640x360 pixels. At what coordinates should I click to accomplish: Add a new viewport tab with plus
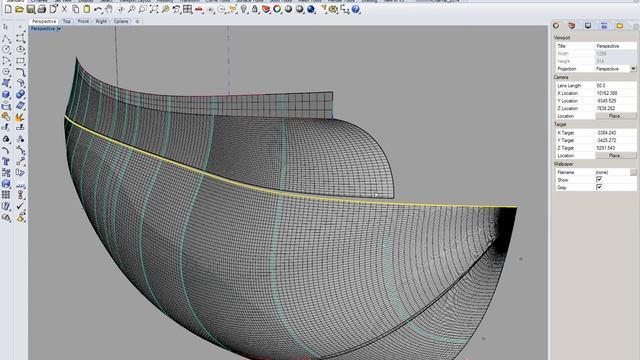coord(138,21)
